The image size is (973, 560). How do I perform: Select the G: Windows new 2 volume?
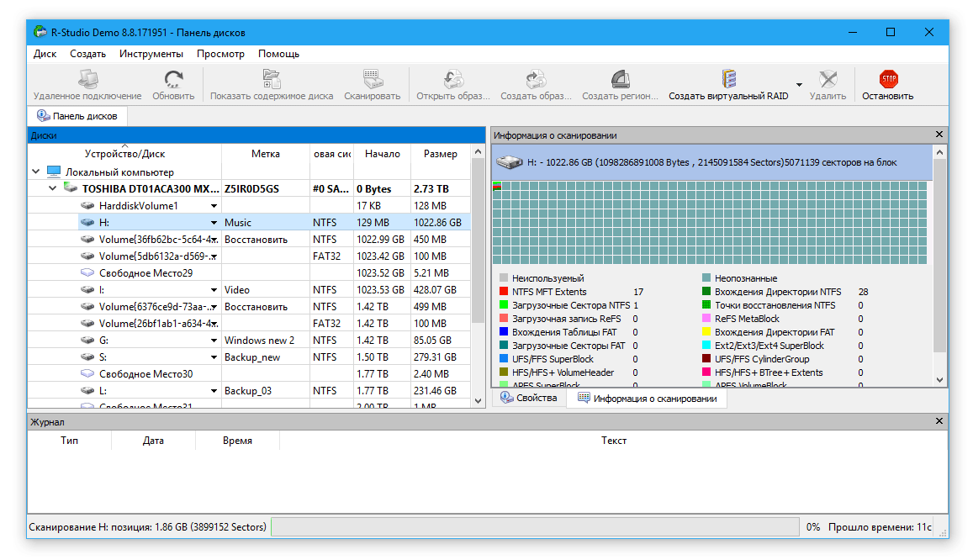[x=104, y=341]
